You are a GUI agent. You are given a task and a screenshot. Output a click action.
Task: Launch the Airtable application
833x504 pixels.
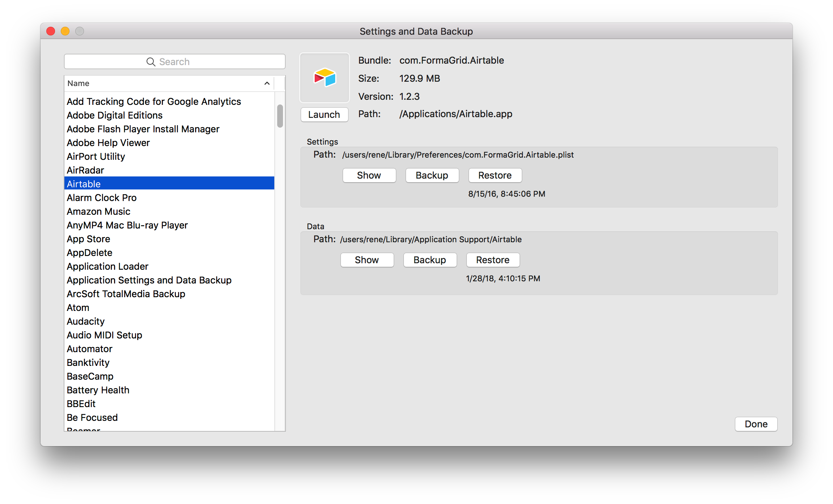324,115
